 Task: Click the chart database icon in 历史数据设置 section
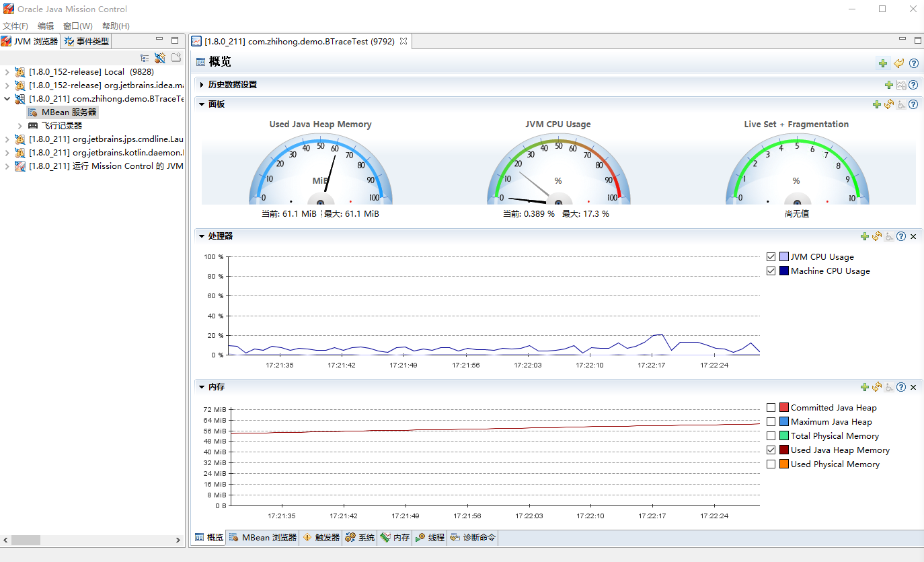(x=902, y=85)
